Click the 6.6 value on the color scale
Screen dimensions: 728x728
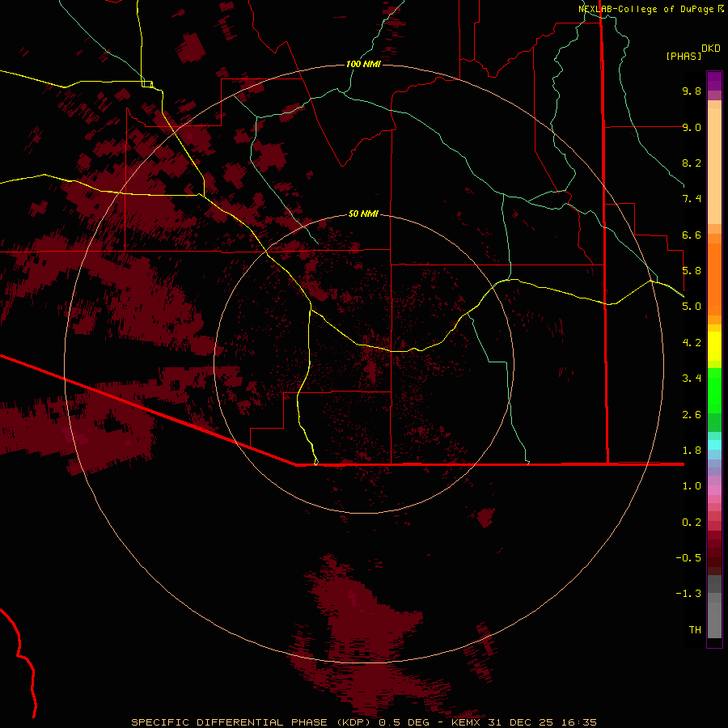pos(692,235)
